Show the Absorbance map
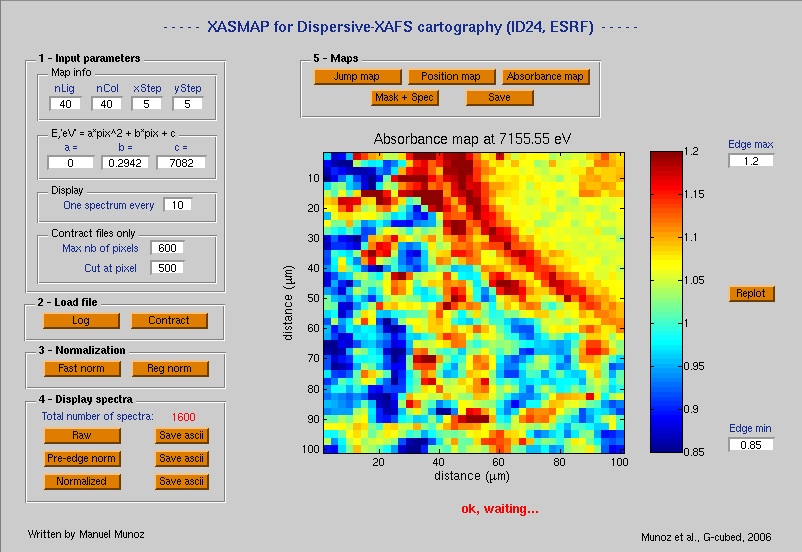Image resolution: width=802 pixels, height=552 pixels. coord(546,76)
